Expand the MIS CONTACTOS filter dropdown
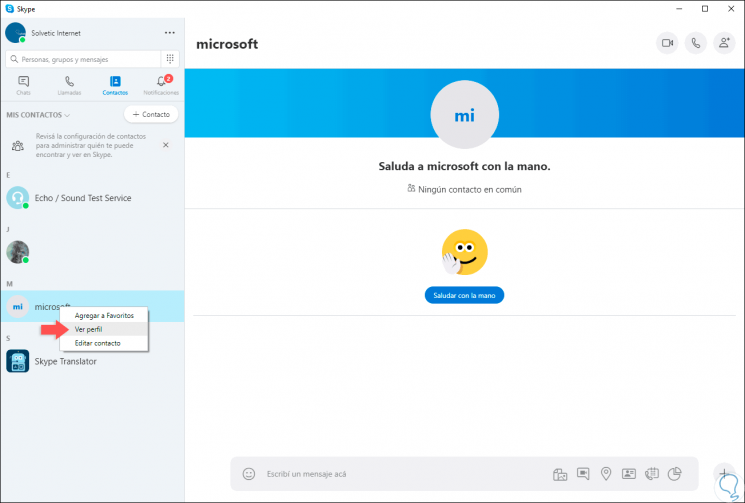This screenshot has height=503, width=745. click(x=38, y=115)
